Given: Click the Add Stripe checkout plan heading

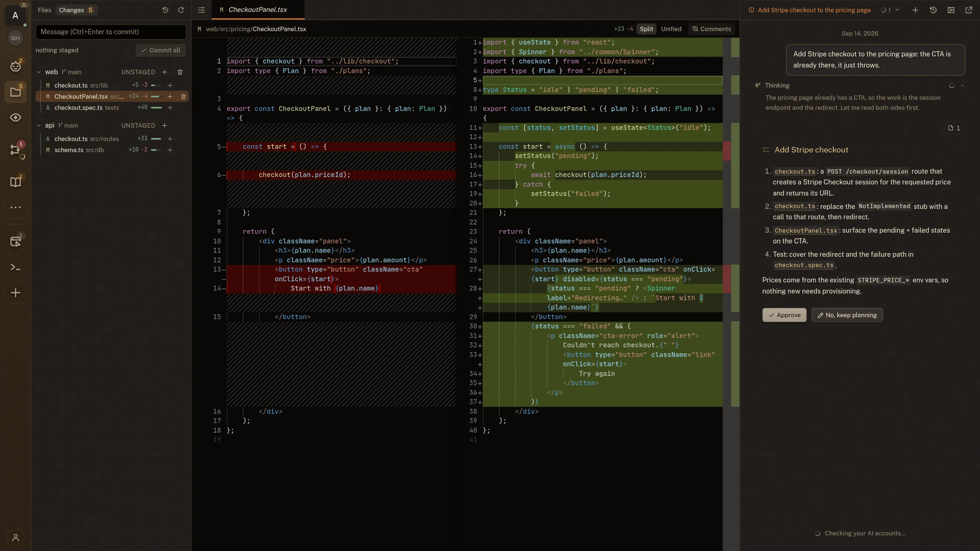Looking at the screenshot, I should (811, 150).
